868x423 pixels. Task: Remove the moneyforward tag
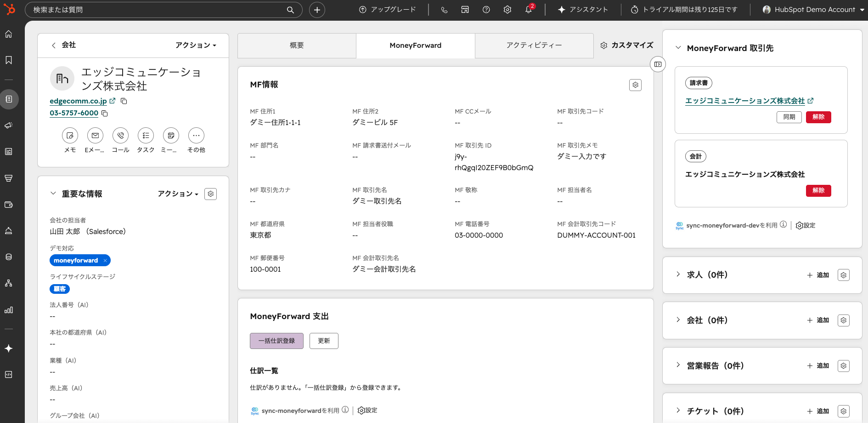pyautogui.click(x=105, y=260)
